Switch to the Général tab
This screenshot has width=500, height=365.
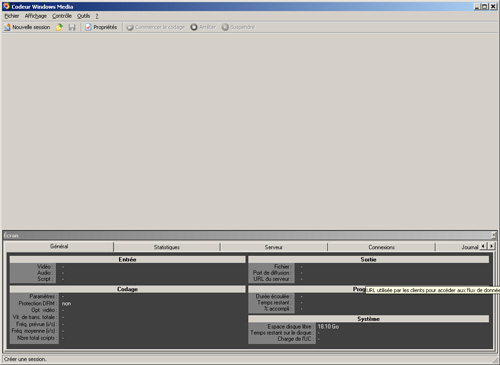pos(59,247)
